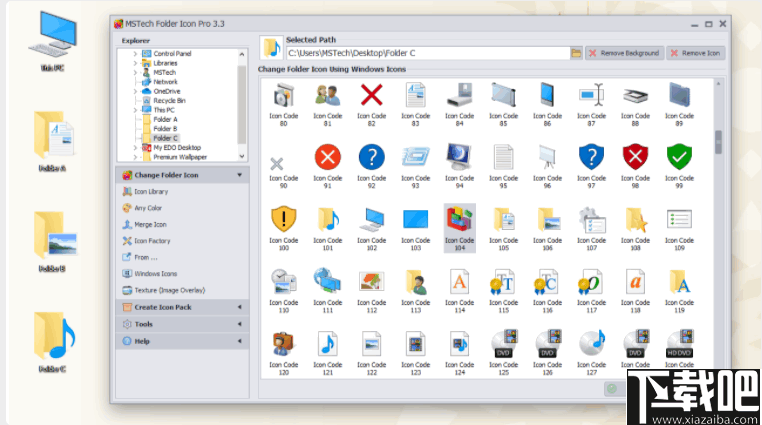Viewport: 762px width, 425px height.
Task: Open the Icon Library option
Action: tap(151, 191)
